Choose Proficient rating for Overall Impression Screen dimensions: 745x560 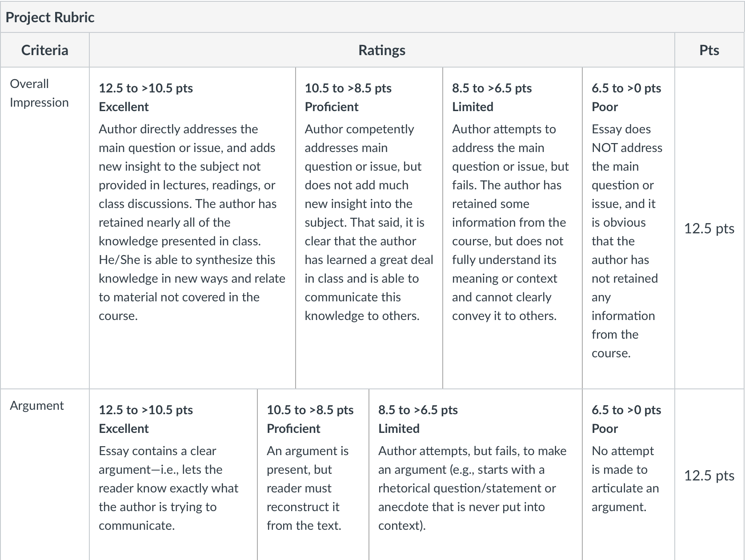369,228
